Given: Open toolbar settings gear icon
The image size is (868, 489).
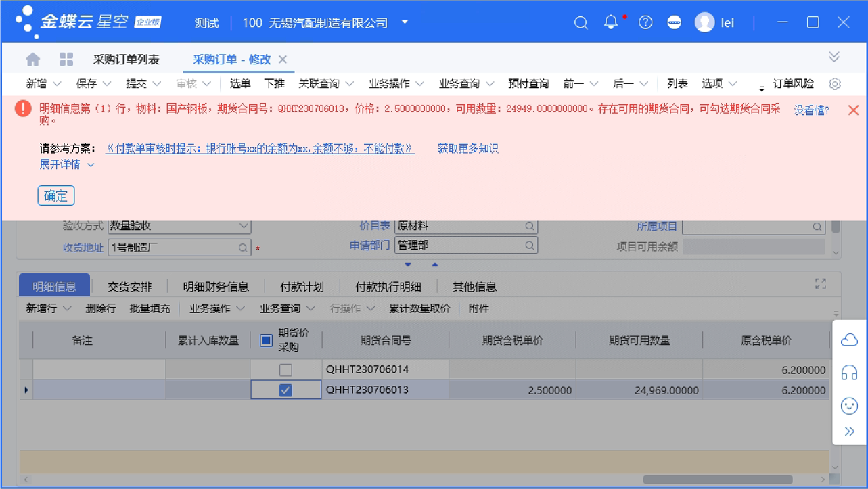Looking at the screenshot, I should 835,84.
